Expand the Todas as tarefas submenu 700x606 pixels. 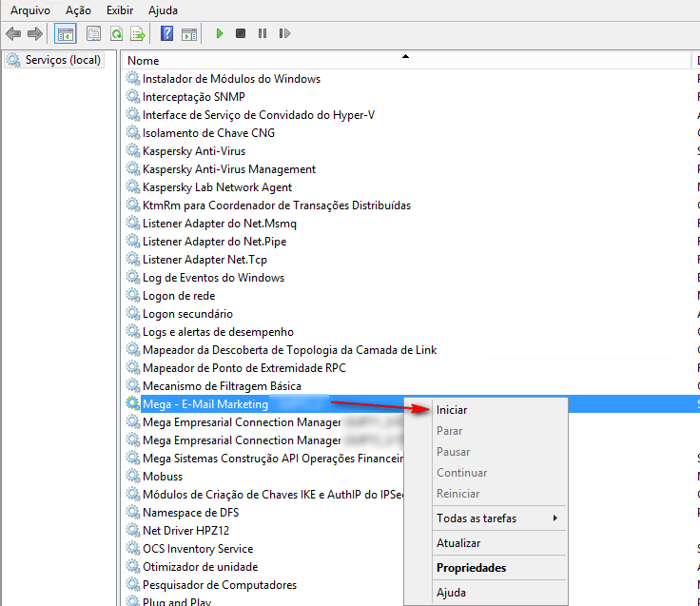tap(476, 518)
